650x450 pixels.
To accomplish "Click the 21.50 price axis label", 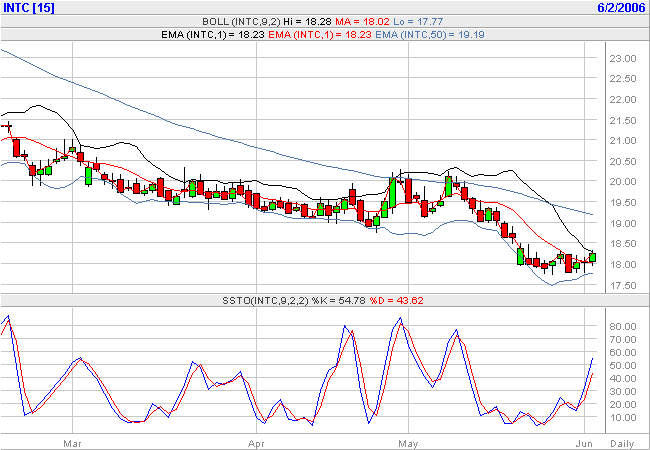I will (623, 121).
